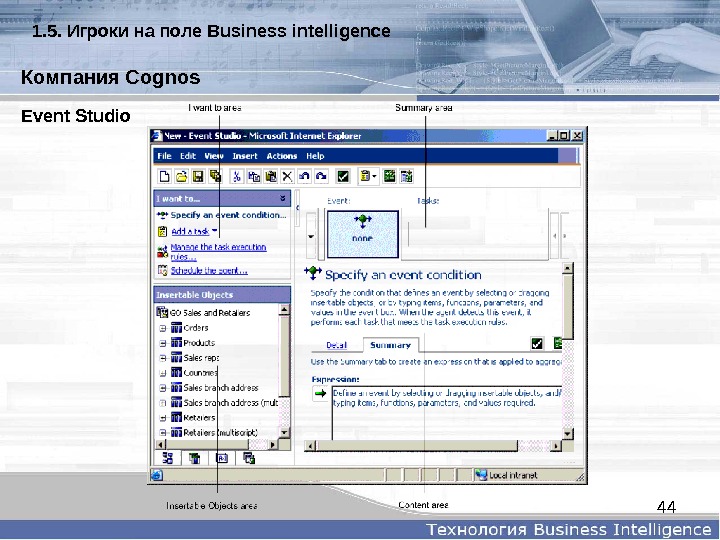Click the Internet Explorer icon in the title bar
This screenshot has width=720, height=540.
[x=158, y=136]
